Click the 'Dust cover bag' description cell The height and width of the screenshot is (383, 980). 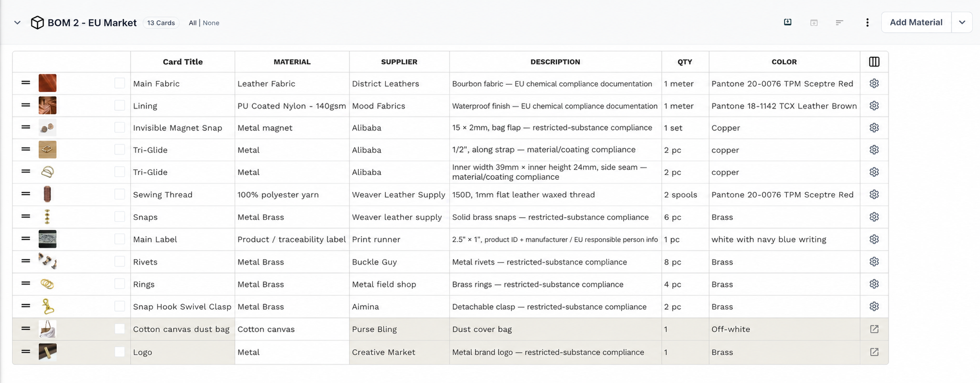(555, 329)
